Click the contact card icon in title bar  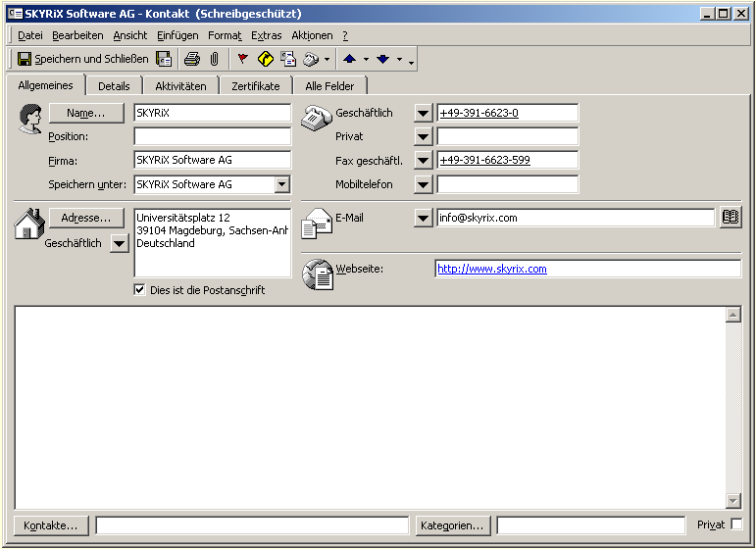coord(16,14)
